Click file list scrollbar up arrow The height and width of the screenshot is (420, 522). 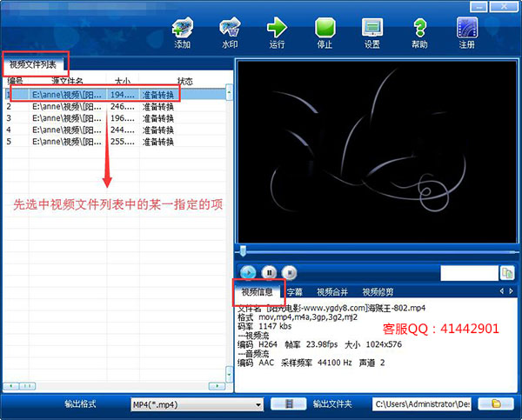[229, 92]
